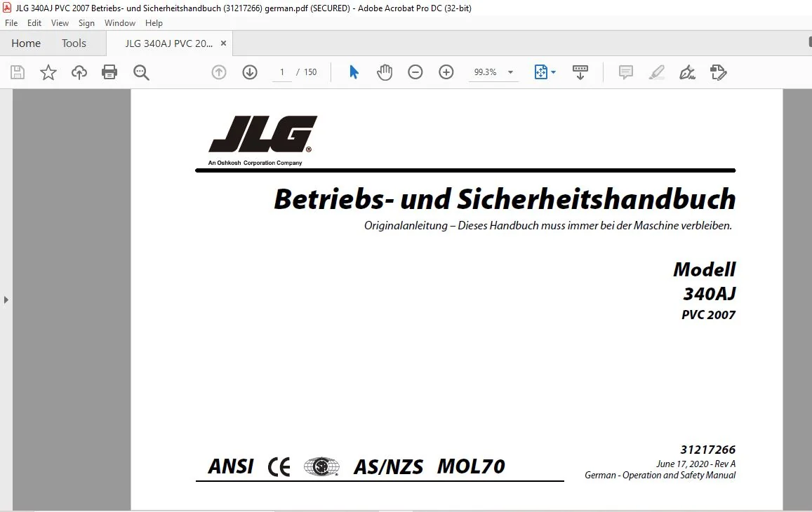Image resolution: width=812 pixels, height=512 pixels.
Task: Close the JLG 340AJ document tab
Action: [x=223, y=43]
